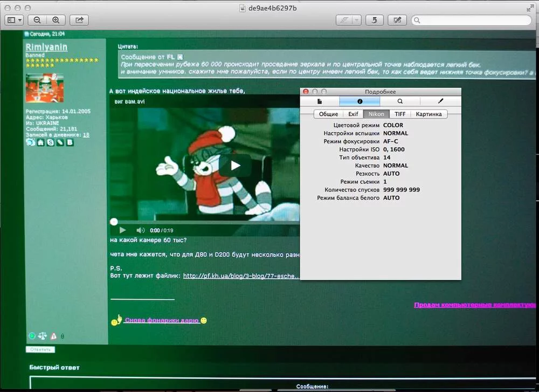
Task: Follow the link Снова фонарики дарю
Action: coord(162,320)
